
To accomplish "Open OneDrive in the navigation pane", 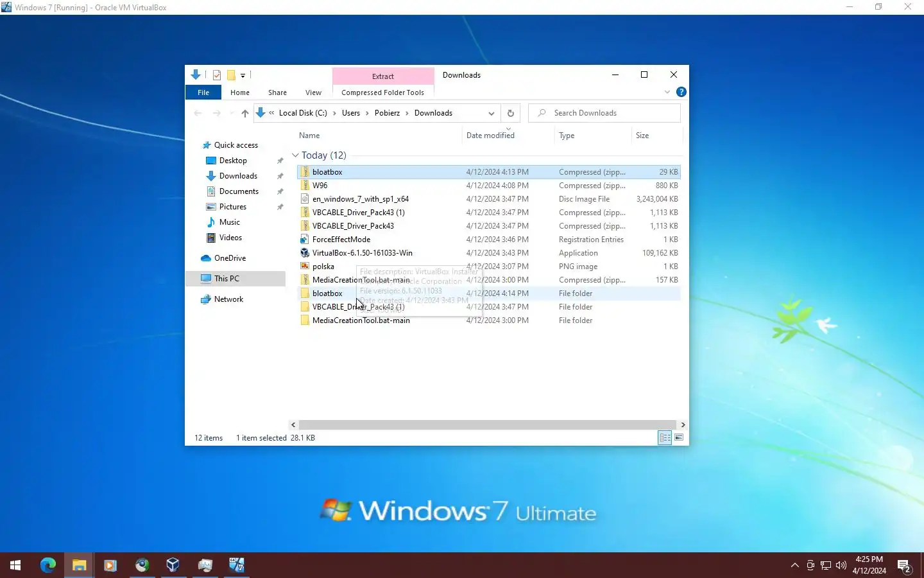I will (x=230, y=258).
